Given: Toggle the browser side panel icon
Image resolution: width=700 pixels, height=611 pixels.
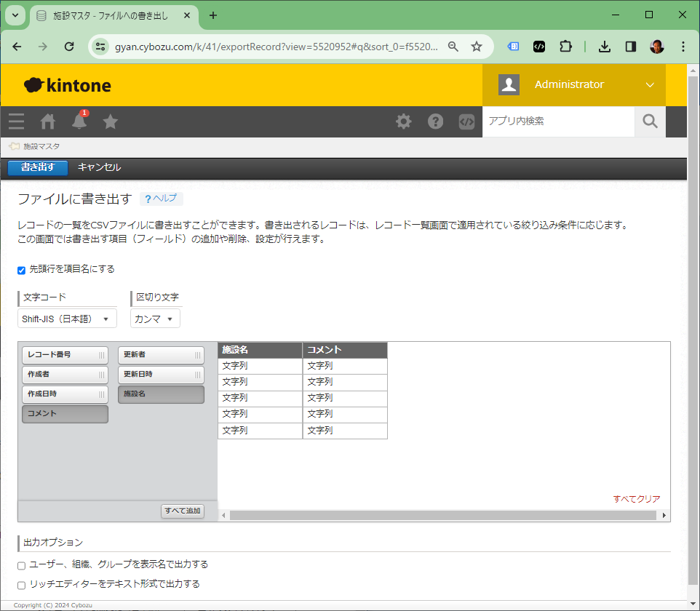Looking at the screenshot, I should click(630, 47).
